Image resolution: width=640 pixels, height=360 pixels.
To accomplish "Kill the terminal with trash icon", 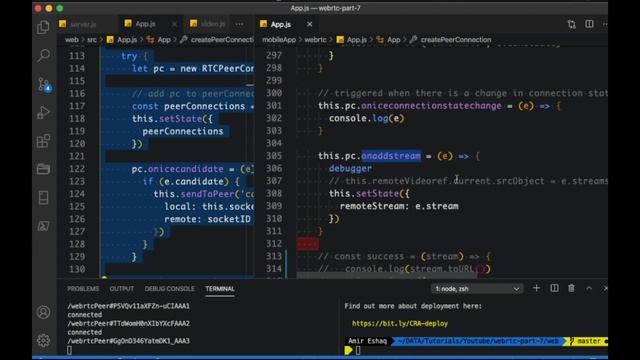I will [571, 288].
